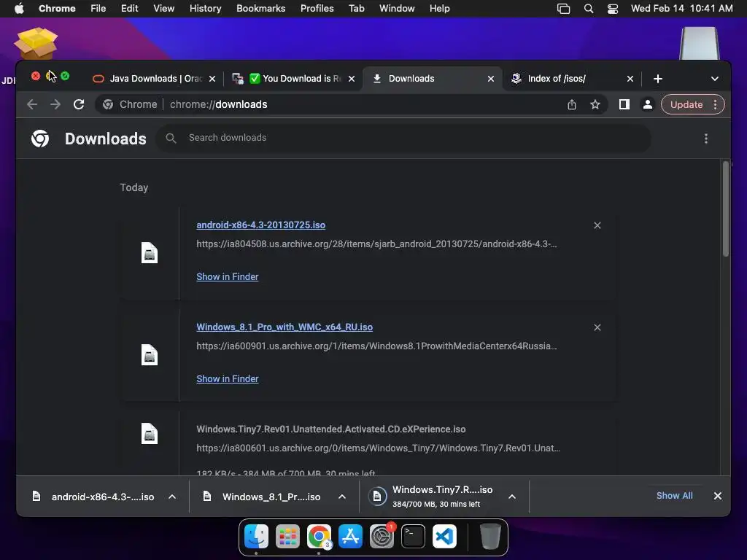Screen dimensions: 747x560
Task: Show android-x86 iso in Finder
Action: coord(228,276)
